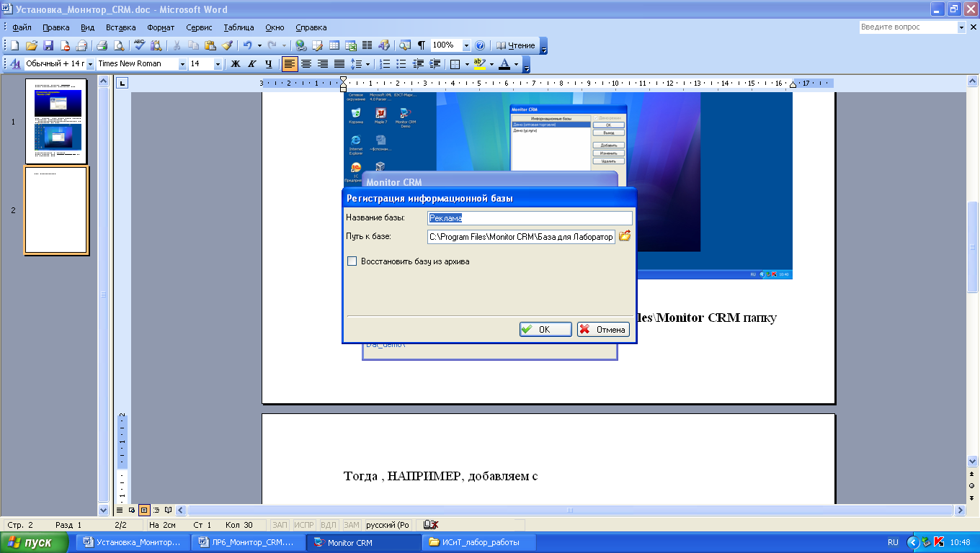Open the highlight color dropdown arrow

click(x=491, y=64)
